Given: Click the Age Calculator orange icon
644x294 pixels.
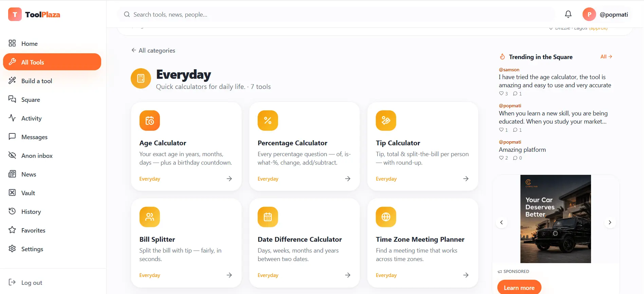Looking at the screenshot, I should click(x=150, y=121).
